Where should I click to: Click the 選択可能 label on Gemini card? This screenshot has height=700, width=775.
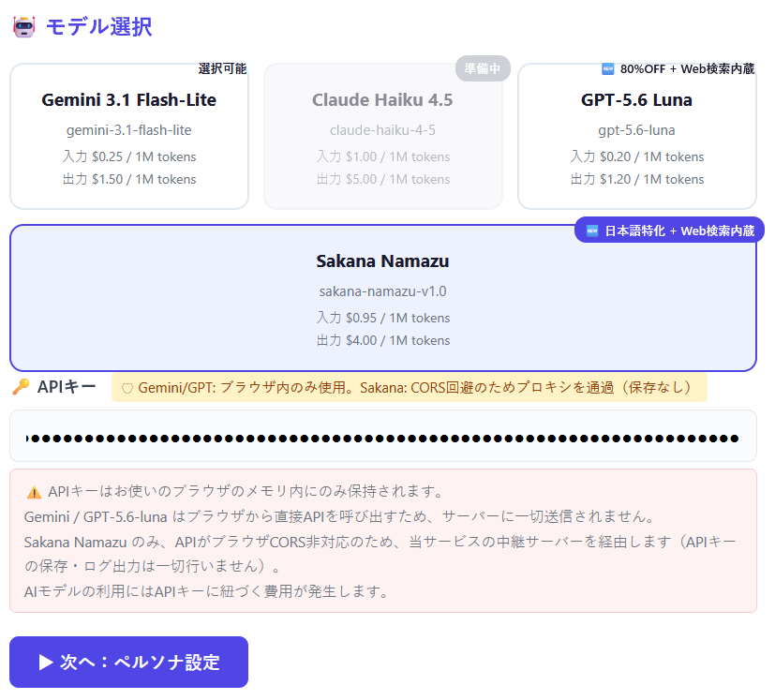(x=222, y=68)
